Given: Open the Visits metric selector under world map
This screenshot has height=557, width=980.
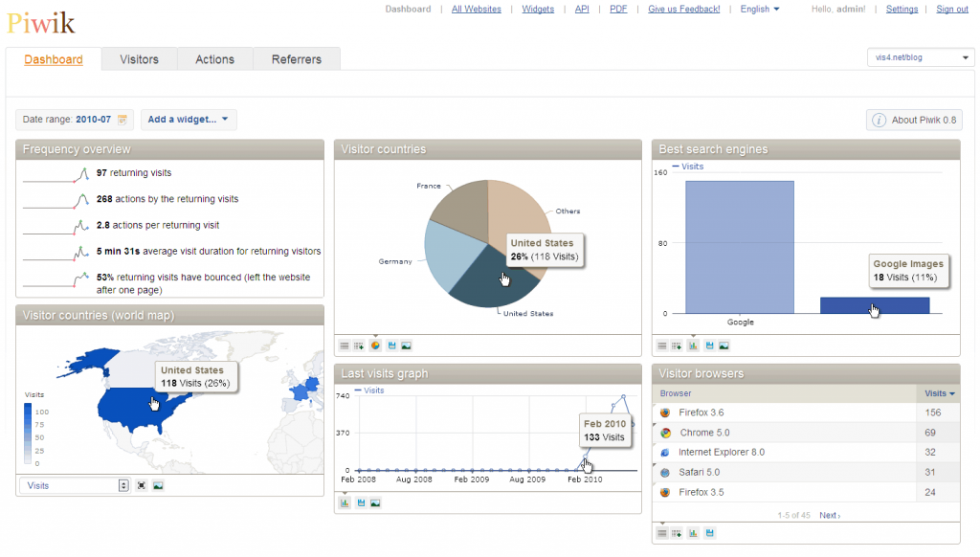Looking at the screenshot, I should click(76, 485).
